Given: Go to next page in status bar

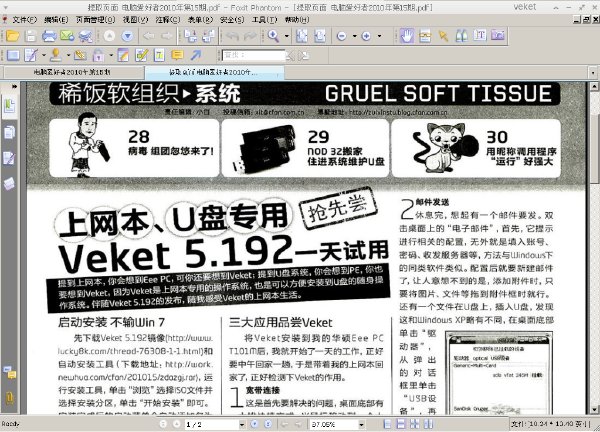Looking at the screenshot, I should tap(254, 424).
